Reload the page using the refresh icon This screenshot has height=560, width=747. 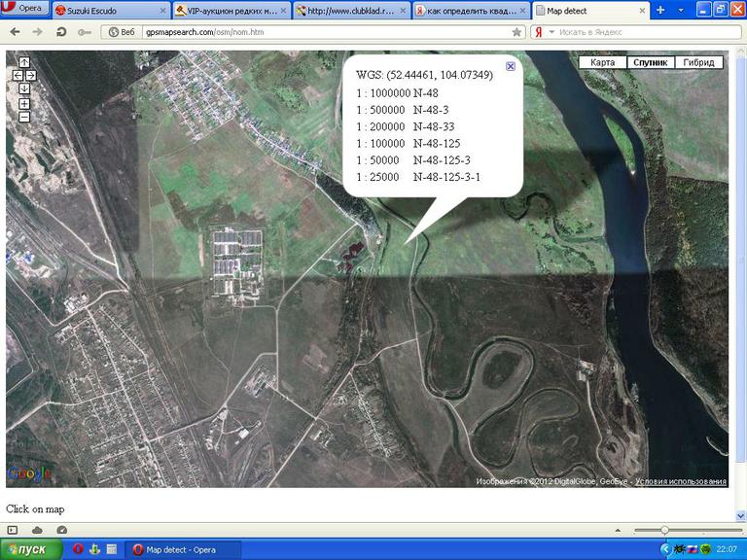(61, 32)
